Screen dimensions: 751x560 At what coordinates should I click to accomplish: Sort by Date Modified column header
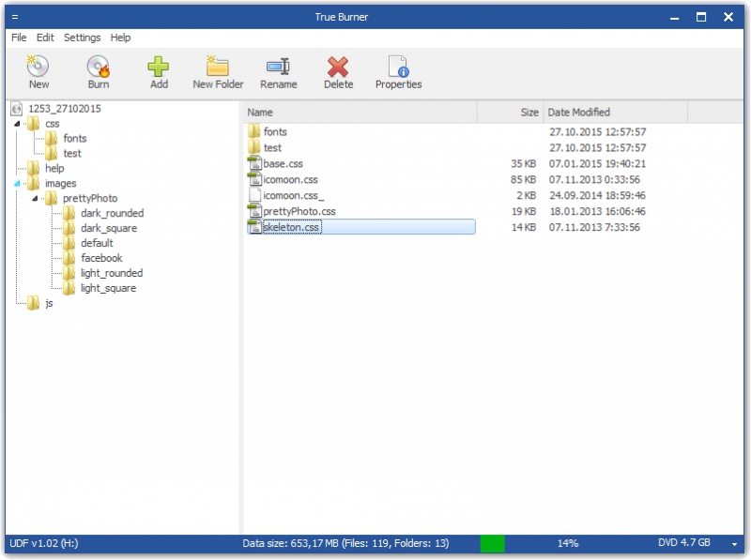[x=616, y=113]
